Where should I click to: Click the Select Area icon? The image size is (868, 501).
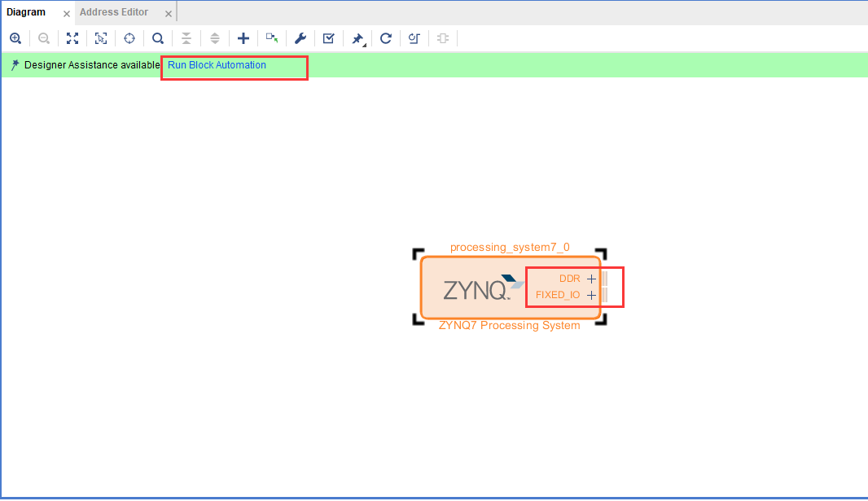point(101,38)
